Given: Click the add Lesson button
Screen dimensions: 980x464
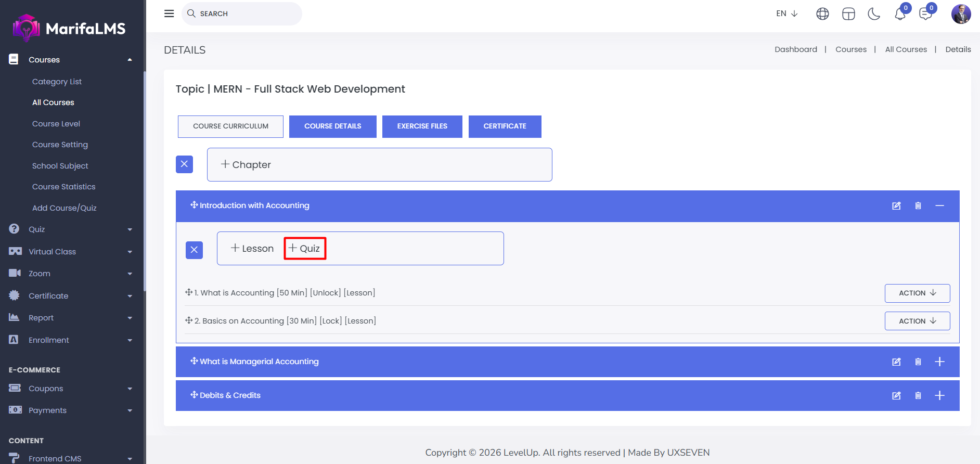Looking at the screenshot, I should coord(252,249).
